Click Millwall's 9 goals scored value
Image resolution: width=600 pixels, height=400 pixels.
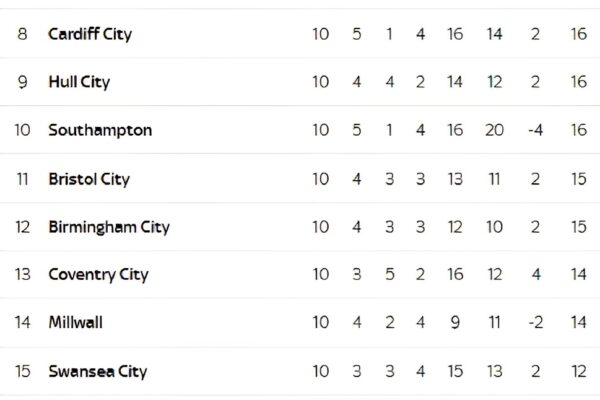coord(455,322)
